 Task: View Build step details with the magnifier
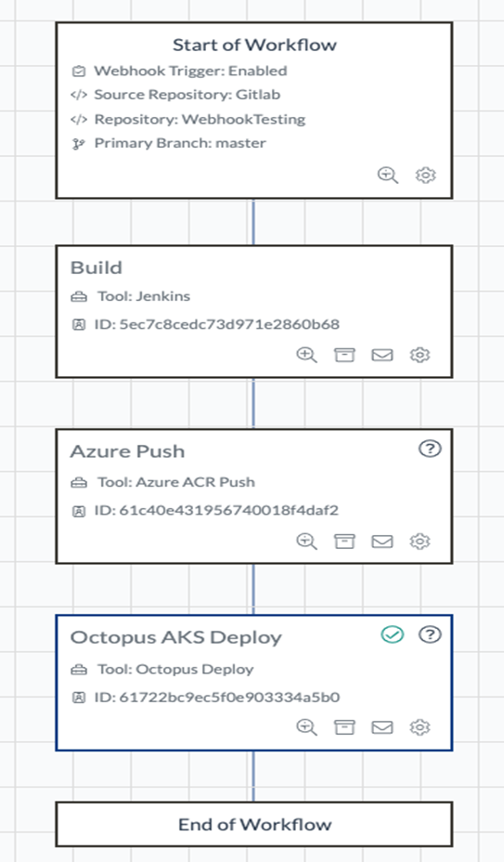pos(306,355)
